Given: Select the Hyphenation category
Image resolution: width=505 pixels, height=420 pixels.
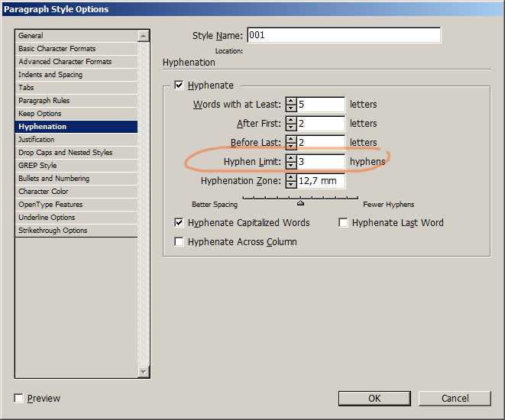Looking at the screenshot, I should click(x=76, y=127).
